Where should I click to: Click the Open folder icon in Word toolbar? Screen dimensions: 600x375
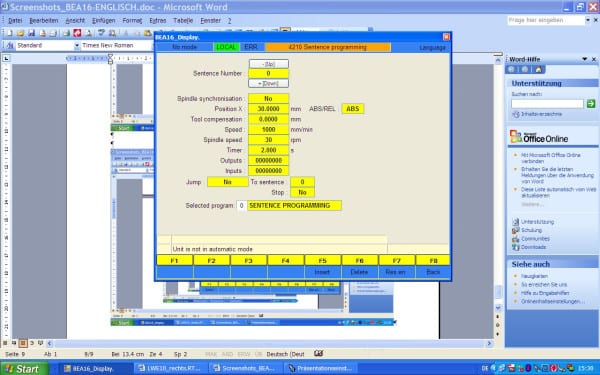coord(20,33)
